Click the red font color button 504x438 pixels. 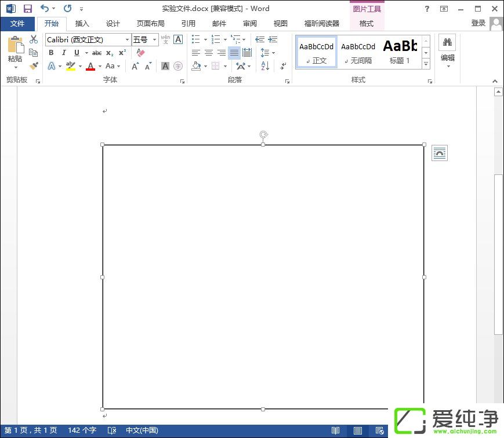point(90,67)
